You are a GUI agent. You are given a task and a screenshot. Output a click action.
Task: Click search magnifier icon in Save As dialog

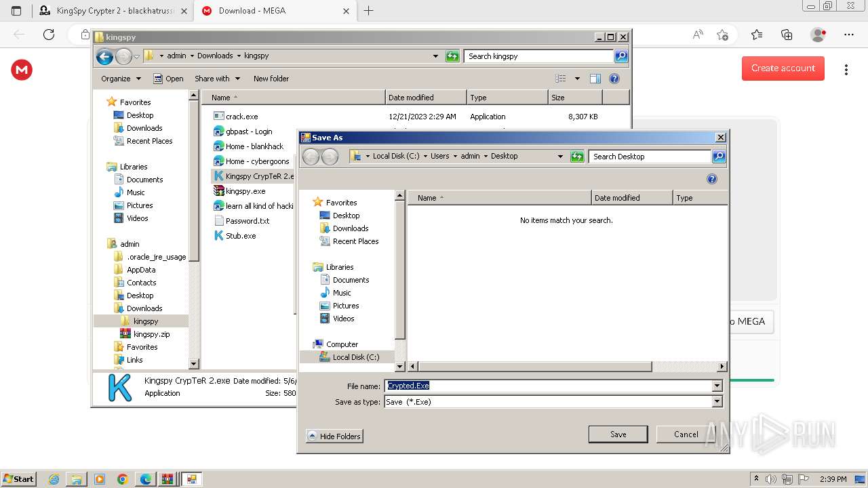(719, 157)
